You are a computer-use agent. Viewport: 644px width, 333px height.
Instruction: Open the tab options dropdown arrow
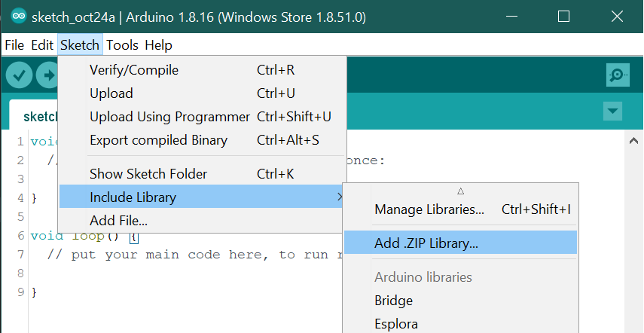[x=612, y=111]
